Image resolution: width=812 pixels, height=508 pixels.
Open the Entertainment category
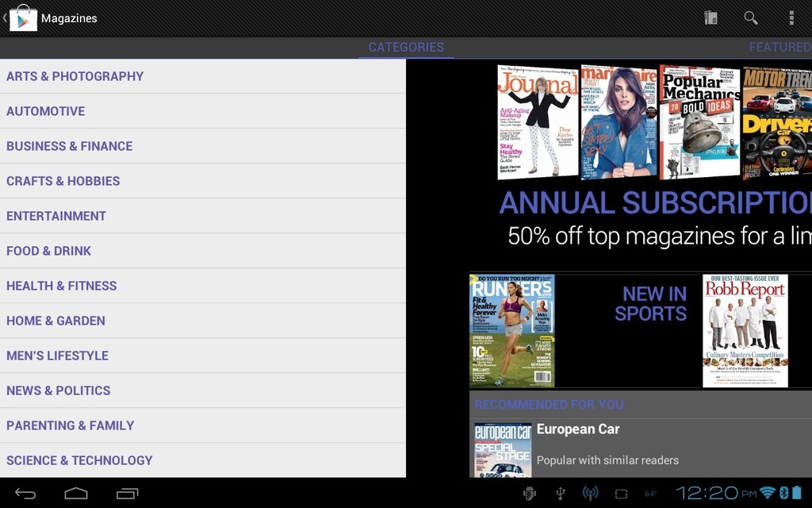(202, 216)
